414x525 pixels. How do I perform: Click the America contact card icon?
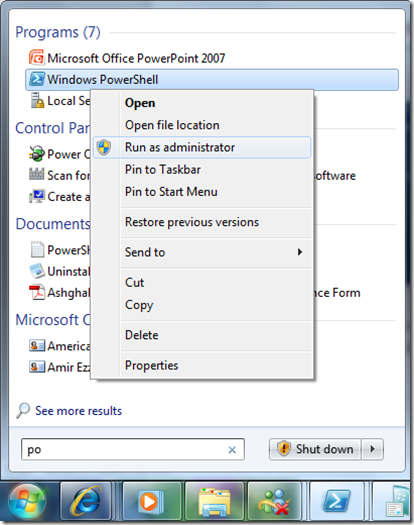point(37,346)
